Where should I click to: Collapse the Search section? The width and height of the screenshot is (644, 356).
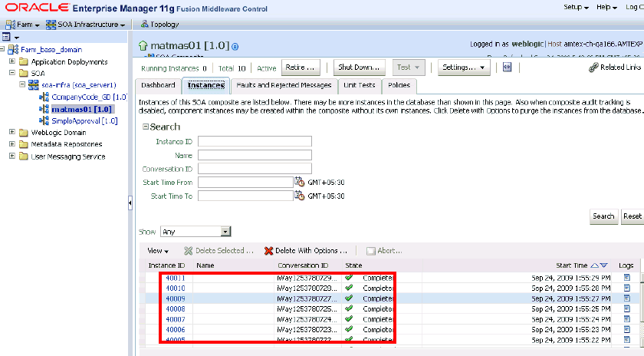point(146,127)
